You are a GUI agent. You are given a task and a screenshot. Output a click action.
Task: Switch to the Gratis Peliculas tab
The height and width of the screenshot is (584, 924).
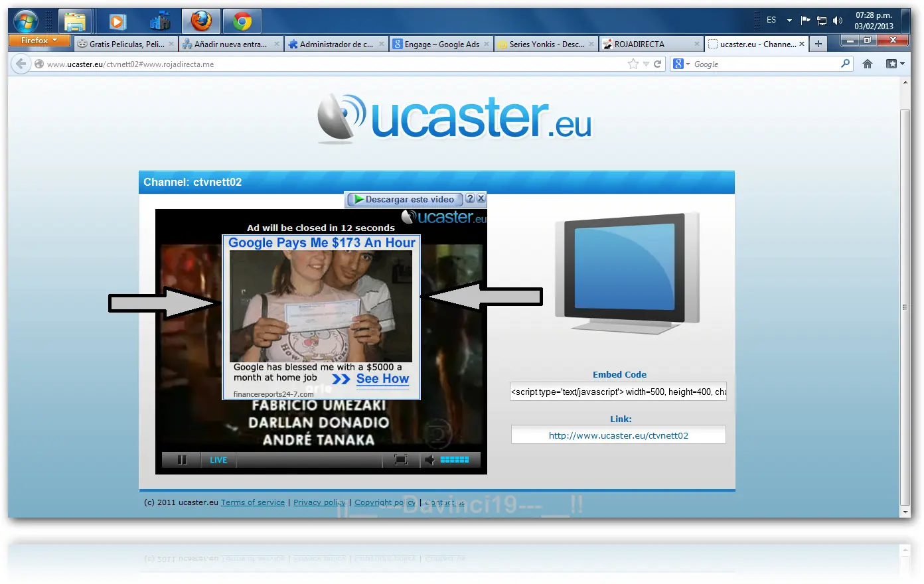click(x=125, y=44)
